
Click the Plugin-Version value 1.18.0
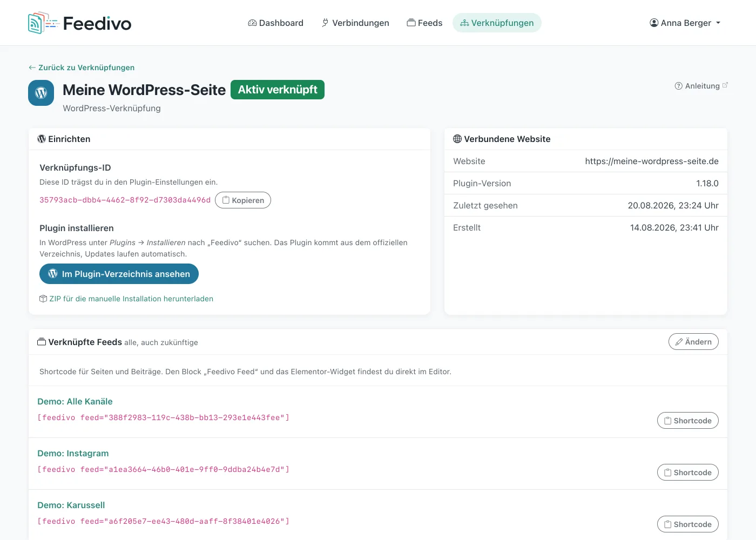pyautogui.click(x=707, y=183)
